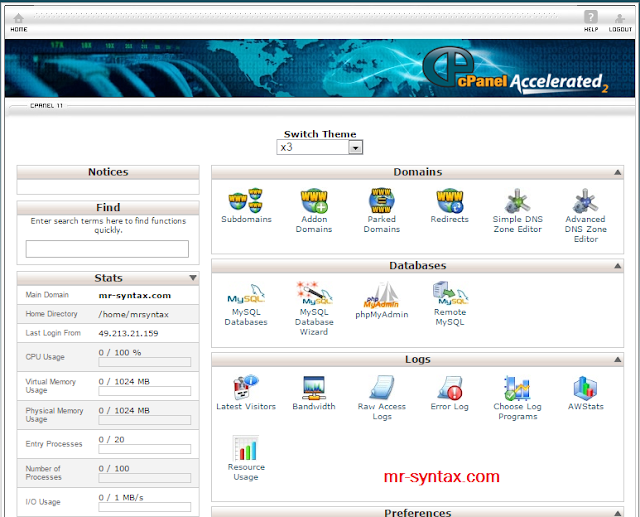
Task: Collapse the Databases section arrow
Action: (618, 266)
